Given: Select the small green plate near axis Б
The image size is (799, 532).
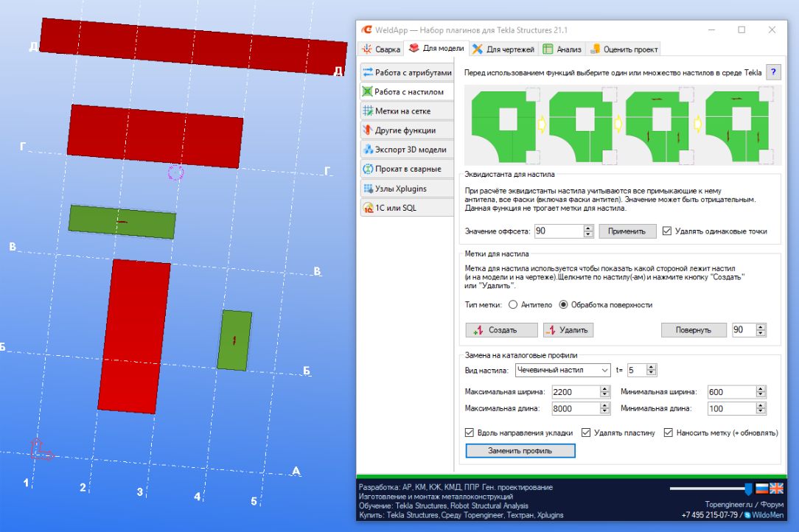Looking at the screenshot, I should [234, 340].
